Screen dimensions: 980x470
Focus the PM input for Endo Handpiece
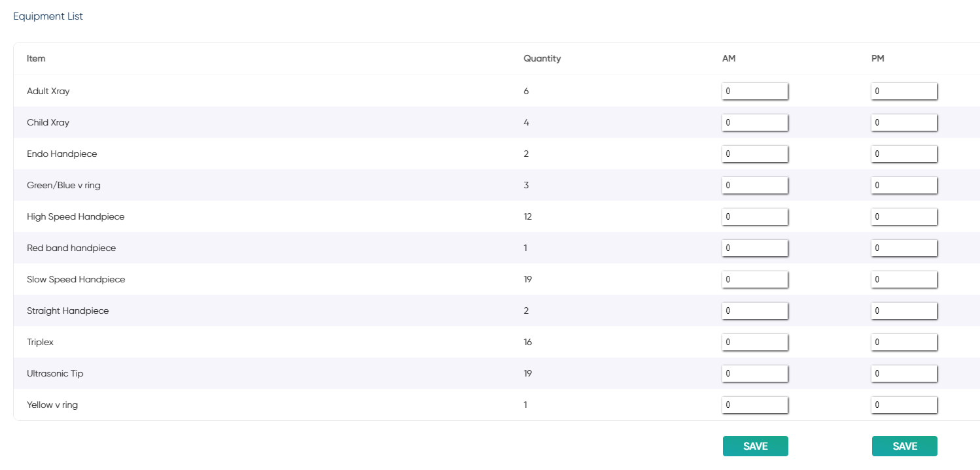pos(904,154)
